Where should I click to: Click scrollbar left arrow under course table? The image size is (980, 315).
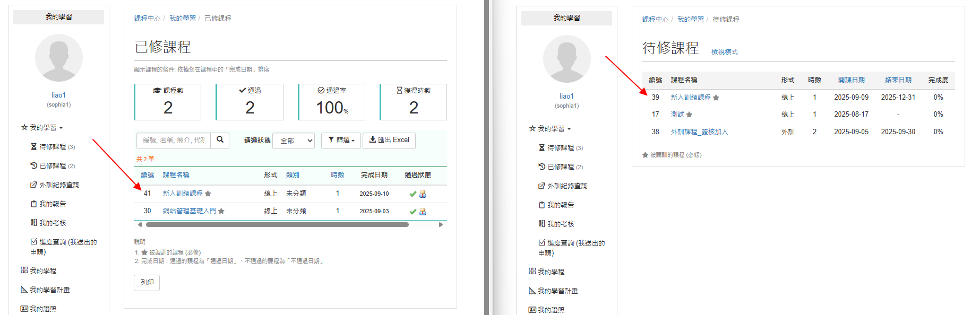(x=140, y=225)
